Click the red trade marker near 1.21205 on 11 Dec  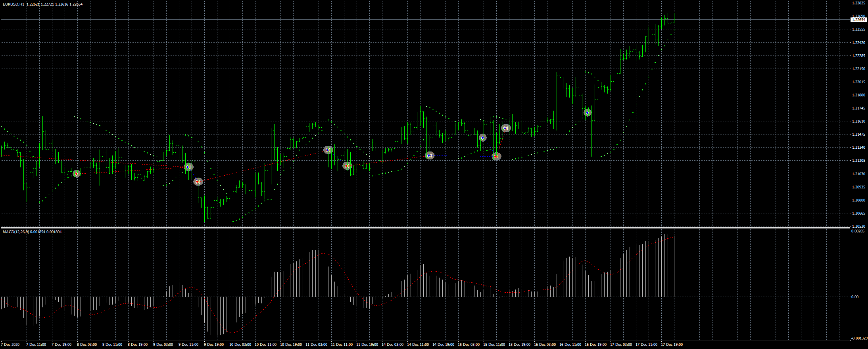tap(347, 166)
